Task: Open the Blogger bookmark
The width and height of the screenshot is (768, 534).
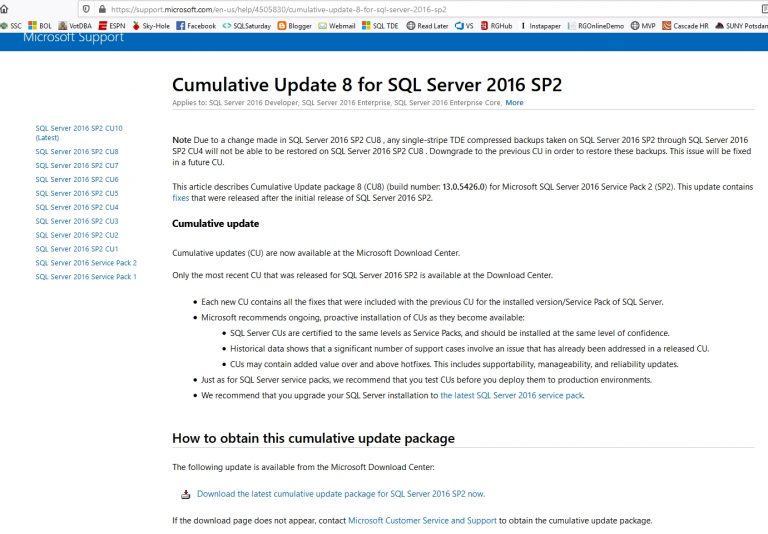Action: click(x=294, y=26)
